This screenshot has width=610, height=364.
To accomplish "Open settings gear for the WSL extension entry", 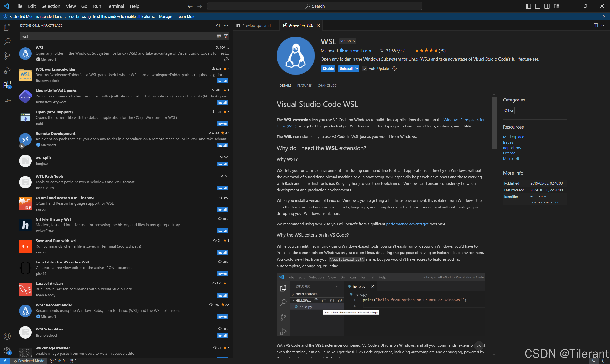I will tap(226, 59).
